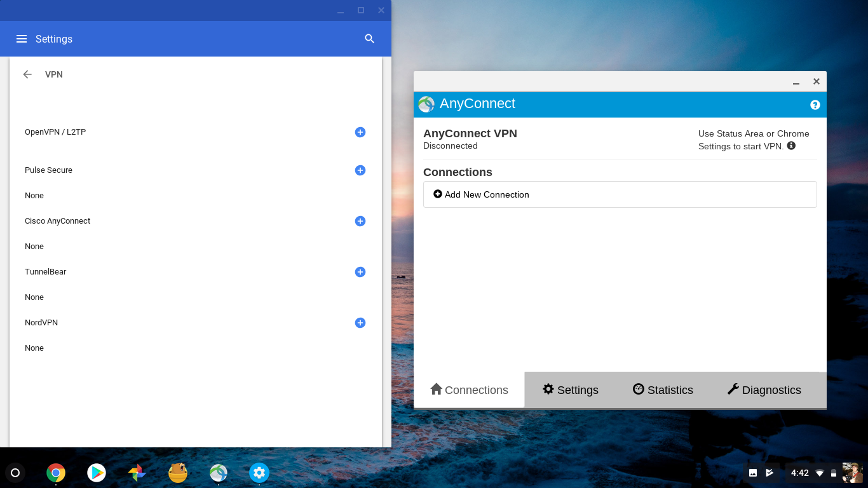Click the 'NordVPN' label in VPN list
868x488 pixels.
click(x=41, y=323)
